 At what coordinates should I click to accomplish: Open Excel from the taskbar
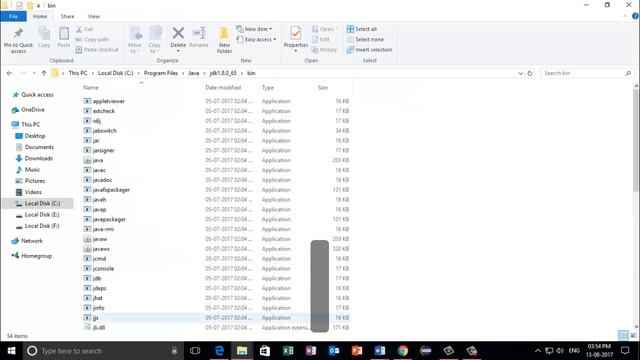click(288, 351)
